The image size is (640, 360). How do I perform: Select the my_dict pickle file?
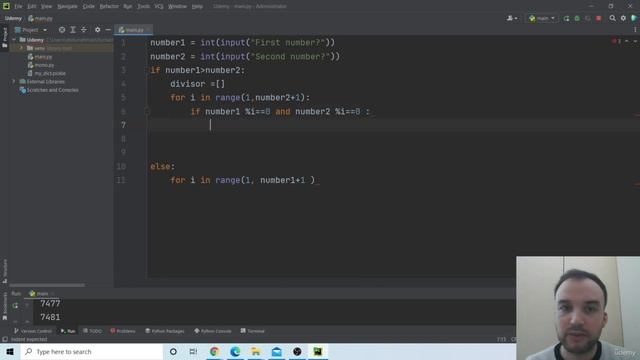tap(47, 73)
